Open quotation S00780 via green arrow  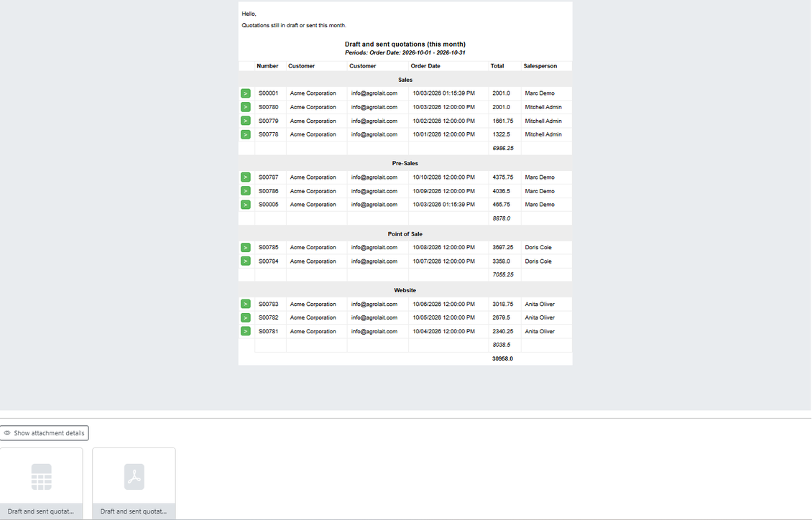coord(246,107)
